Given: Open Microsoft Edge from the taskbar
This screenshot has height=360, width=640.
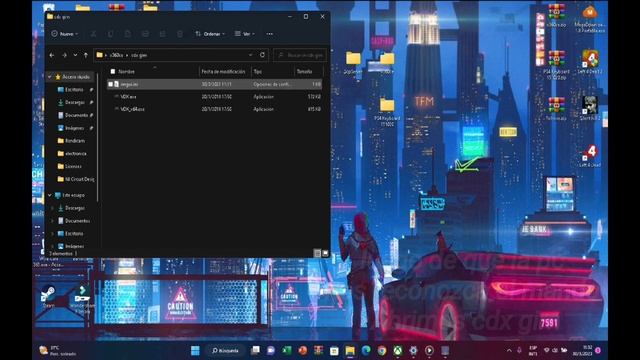Looking at the screenshot, I should coord(366,350).
